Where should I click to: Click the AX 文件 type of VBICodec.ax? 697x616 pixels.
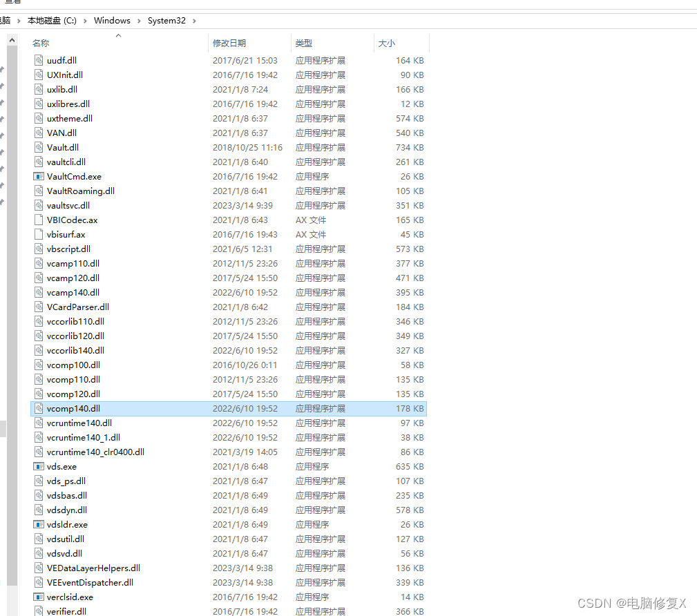311,220
